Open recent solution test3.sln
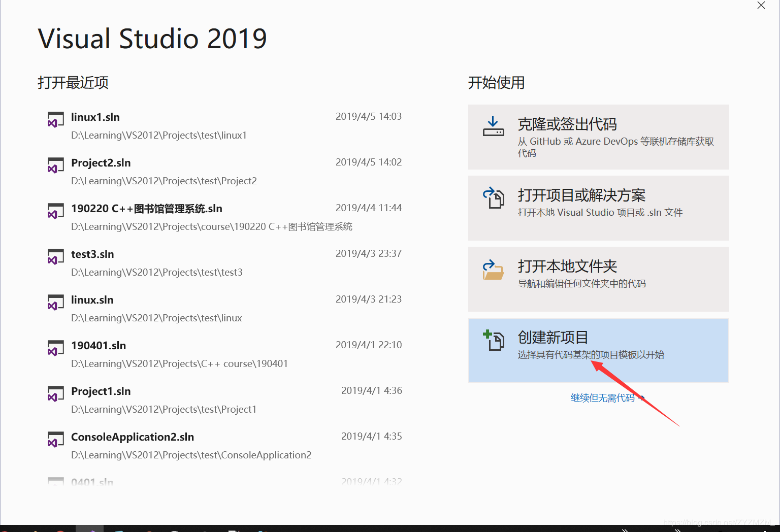This screenshot has width=780, height=532. tap(225, 263)
